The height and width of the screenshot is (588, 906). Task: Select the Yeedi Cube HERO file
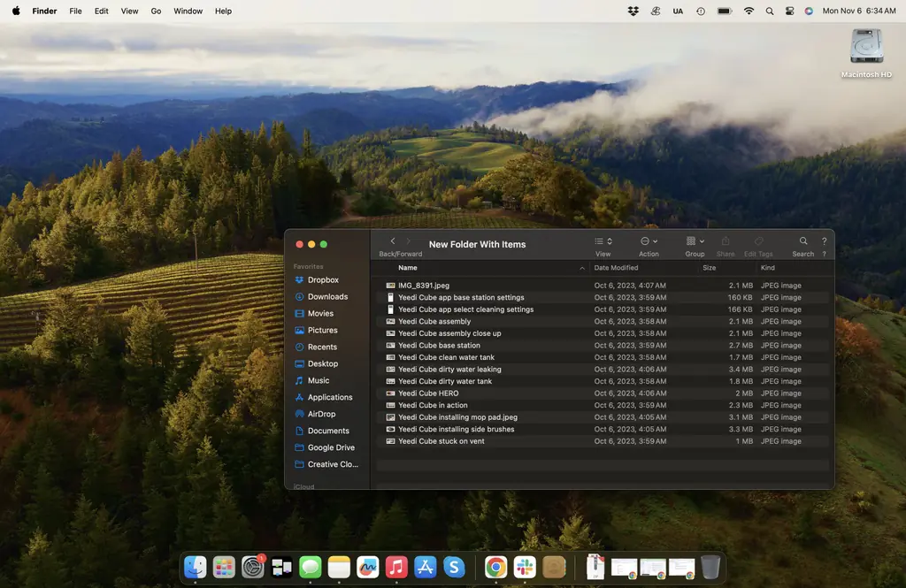tap(428, 393)
